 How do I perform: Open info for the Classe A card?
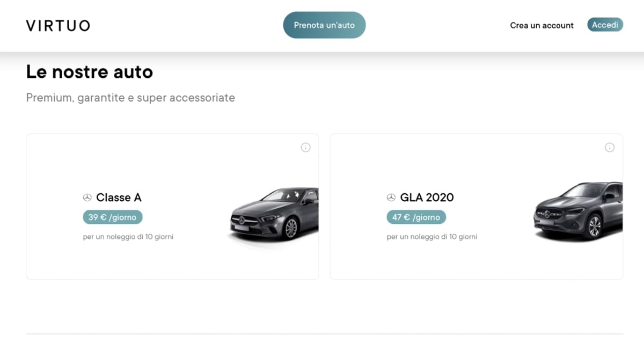[305, 148]
